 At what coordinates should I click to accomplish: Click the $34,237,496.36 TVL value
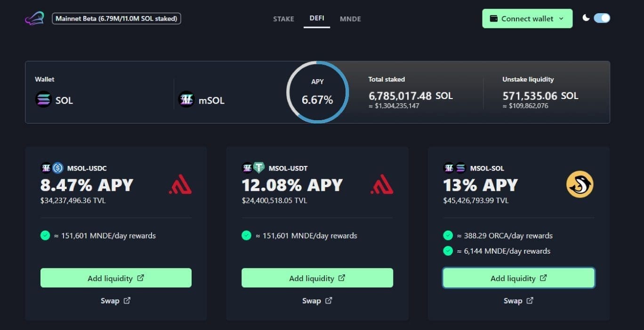(73, 201)
